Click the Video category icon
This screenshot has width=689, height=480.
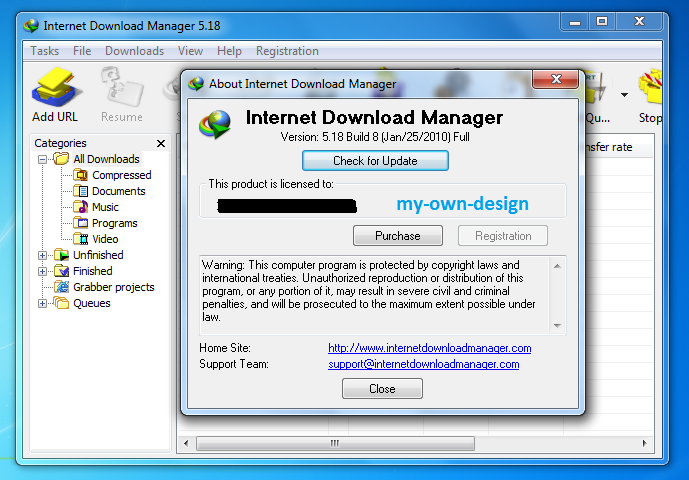click(80, 239)
